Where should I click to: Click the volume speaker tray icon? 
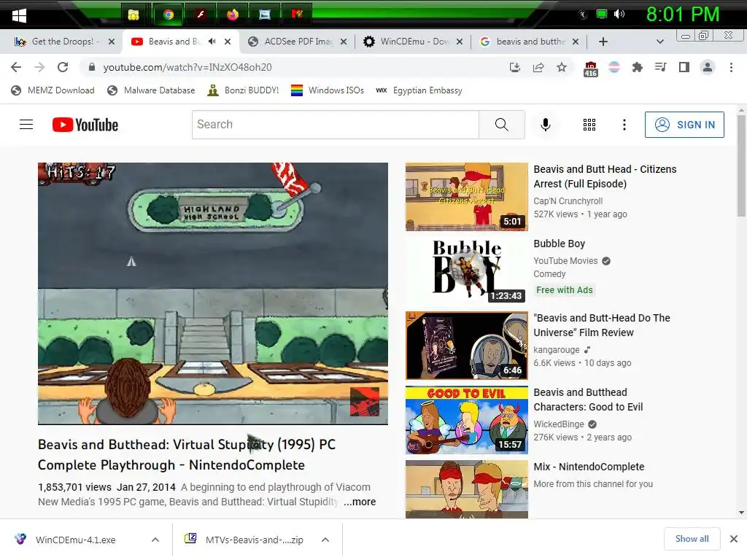619,15
